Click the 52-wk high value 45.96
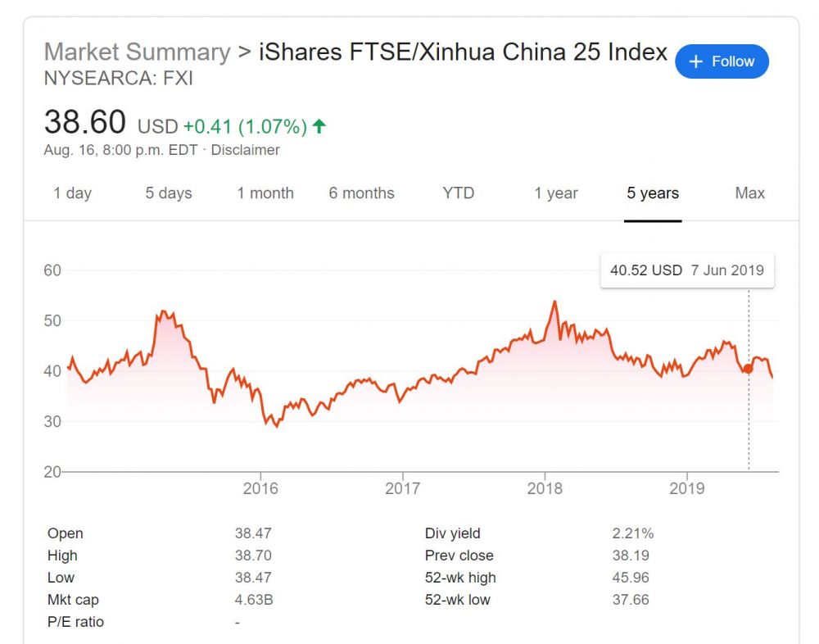Image resolution: width=819 pixels, height=644 pixels. (631, 578)
